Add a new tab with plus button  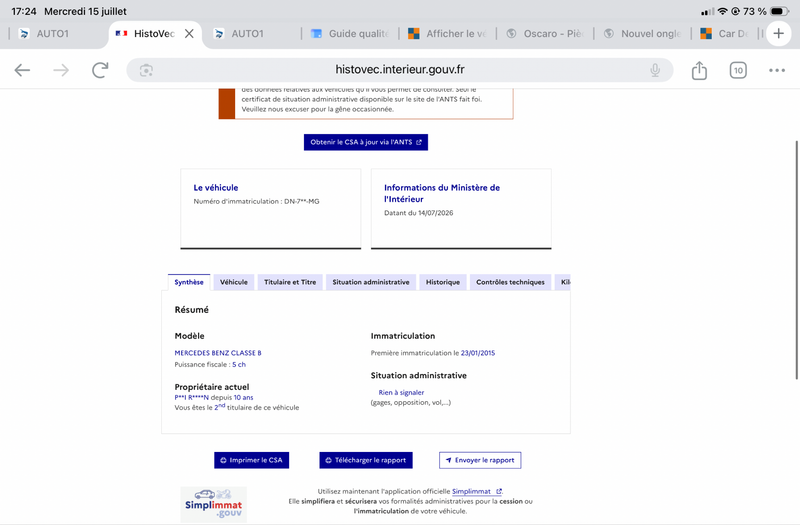click(x=779, y=34)
